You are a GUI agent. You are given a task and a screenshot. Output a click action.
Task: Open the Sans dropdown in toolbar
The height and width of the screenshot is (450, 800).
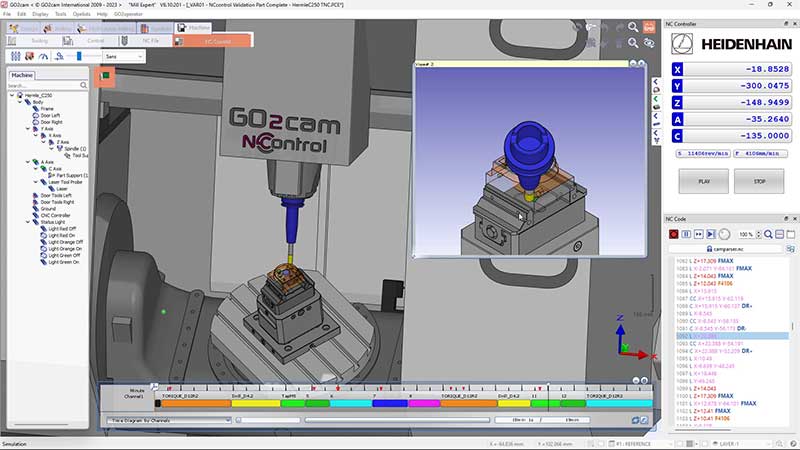point(141,57)
